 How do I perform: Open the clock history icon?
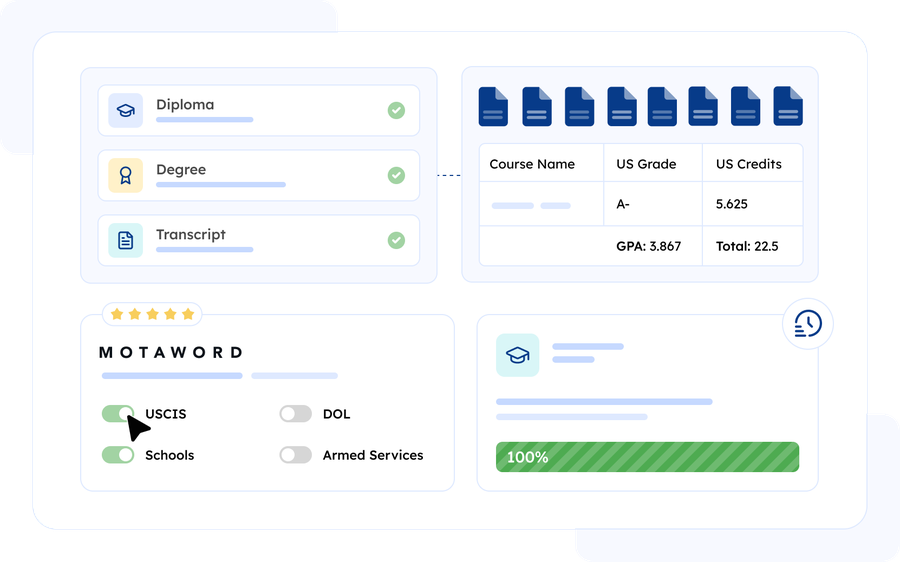click(x=808, y=324)
